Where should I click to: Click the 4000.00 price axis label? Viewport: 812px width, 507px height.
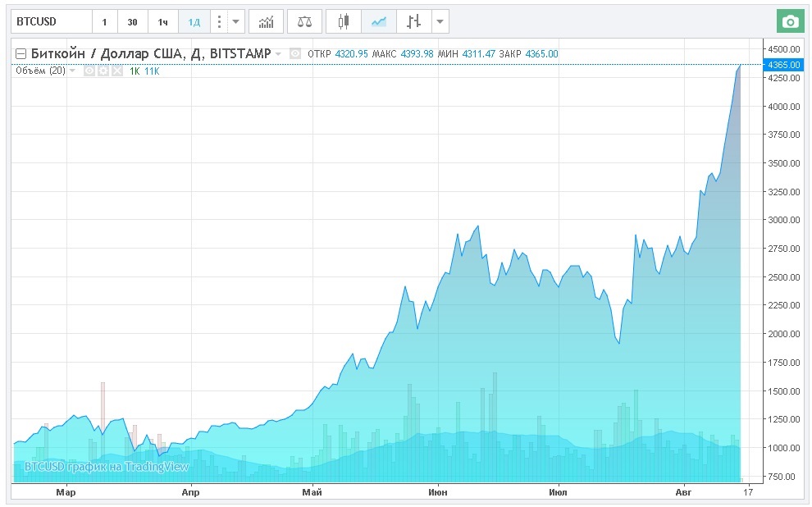coord(784,107)
